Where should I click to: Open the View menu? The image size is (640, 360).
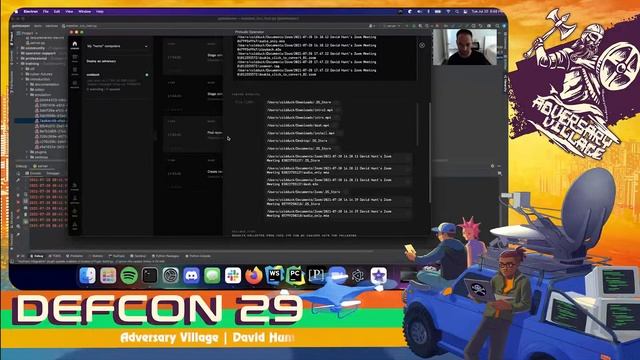(x=69, y=11)
